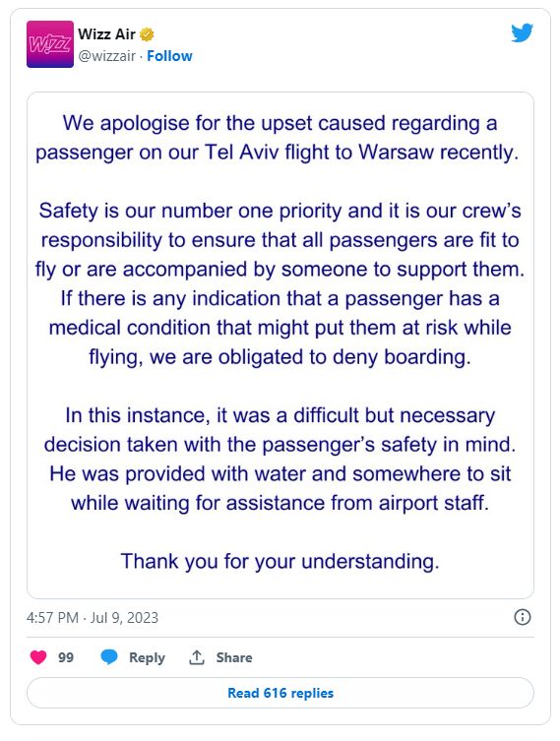560x741 pixels.
Task: Read 616 replies button
Action: (x=280, y=693)
